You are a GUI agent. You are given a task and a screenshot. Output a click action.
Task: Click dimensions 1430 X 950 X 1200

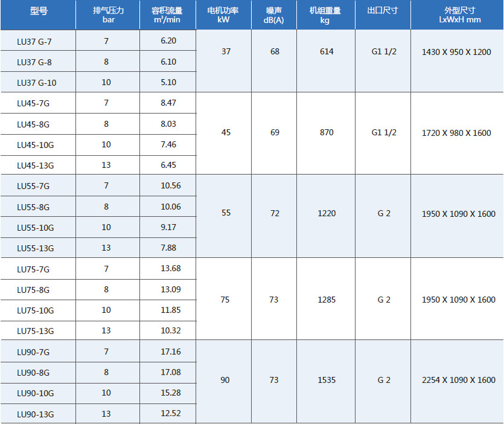tap(456, 52)
